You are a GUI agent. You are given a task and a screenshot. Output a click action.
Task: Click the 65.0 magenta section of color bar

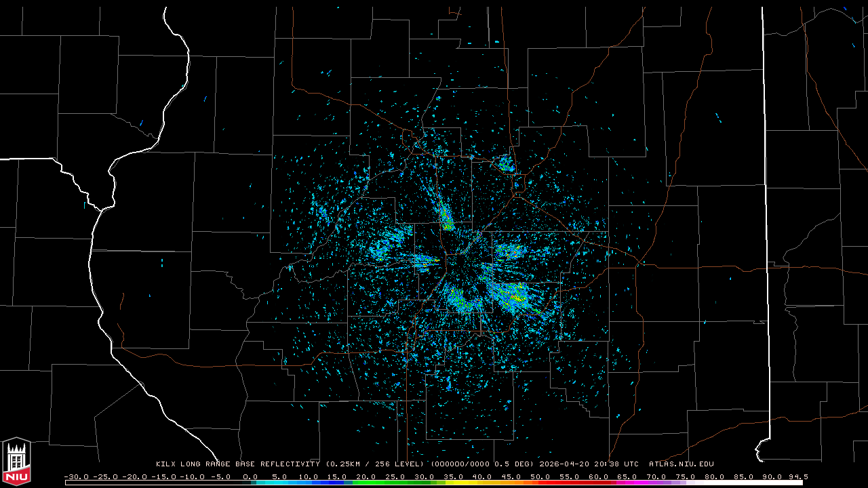click(627, 483)
